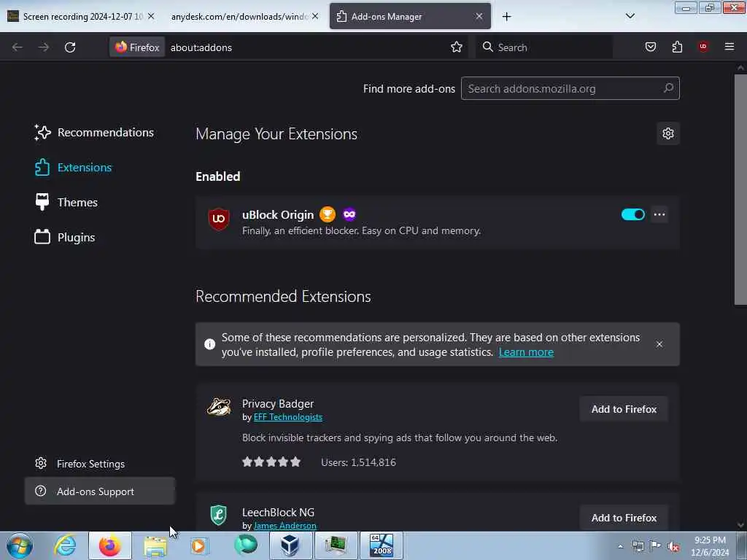Open the Windows Start button
747x560 pixels.
tap(20, 545)
